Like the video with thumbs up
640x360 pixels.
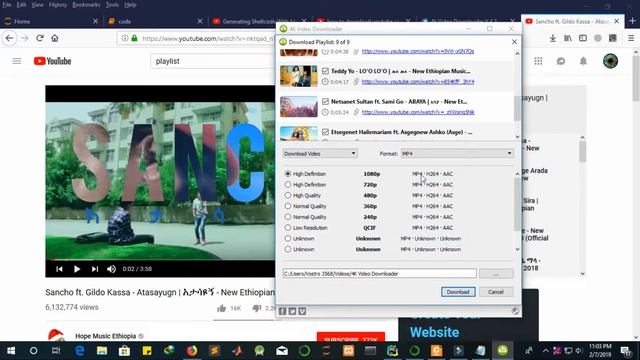(x=222, y=308)
